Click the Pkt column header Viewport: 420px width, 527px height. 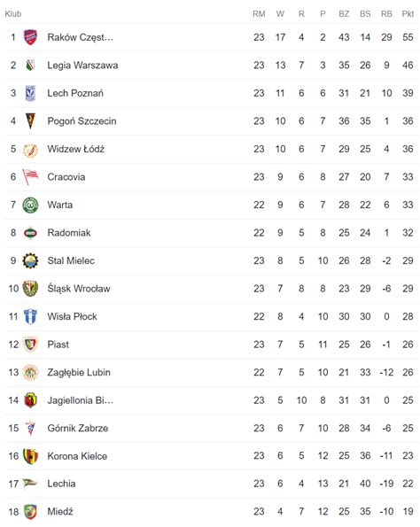point(408,14)
